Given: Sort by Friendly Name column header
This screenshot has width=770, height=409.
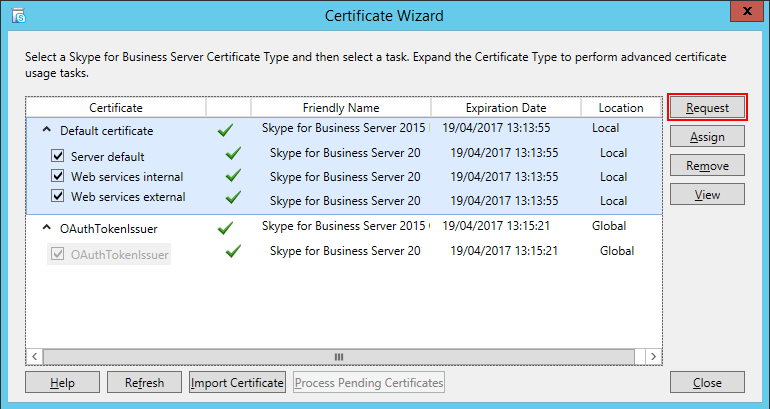Looking at the screenshot, I should (x=341, y=108).
